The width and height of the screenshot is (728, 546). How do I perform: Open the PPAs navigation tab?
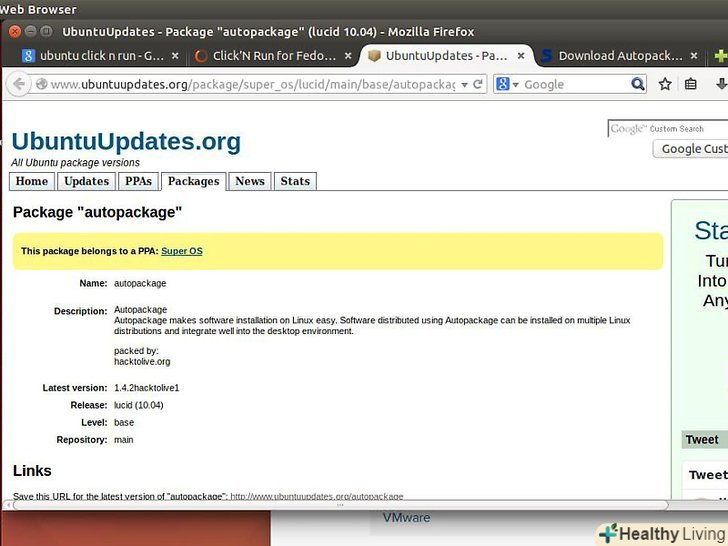pyautogui.click(x=138, y=181)
